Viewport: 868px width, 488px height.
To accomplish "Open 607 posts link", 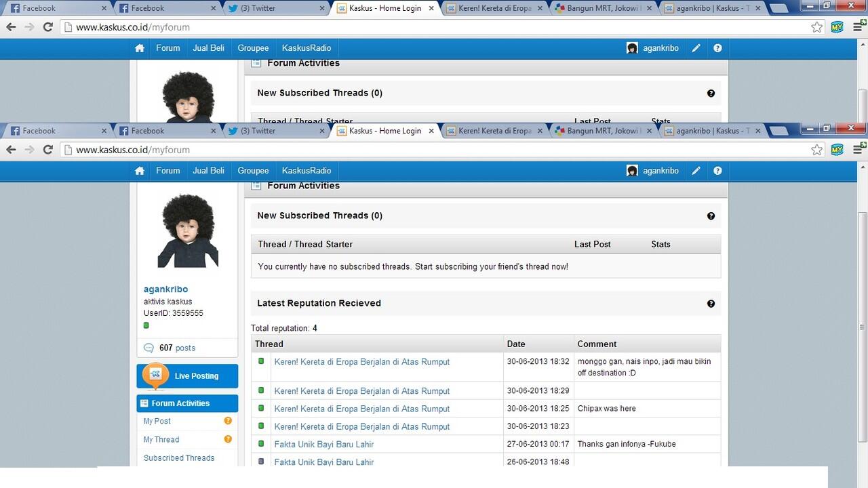I will tap(177, 348).
